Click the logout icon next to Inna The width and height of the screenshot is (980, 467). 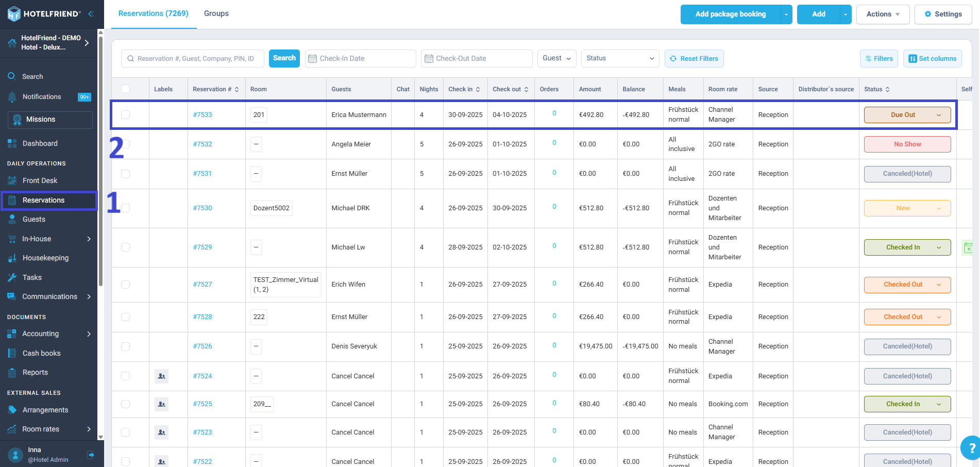pos(91,455)
